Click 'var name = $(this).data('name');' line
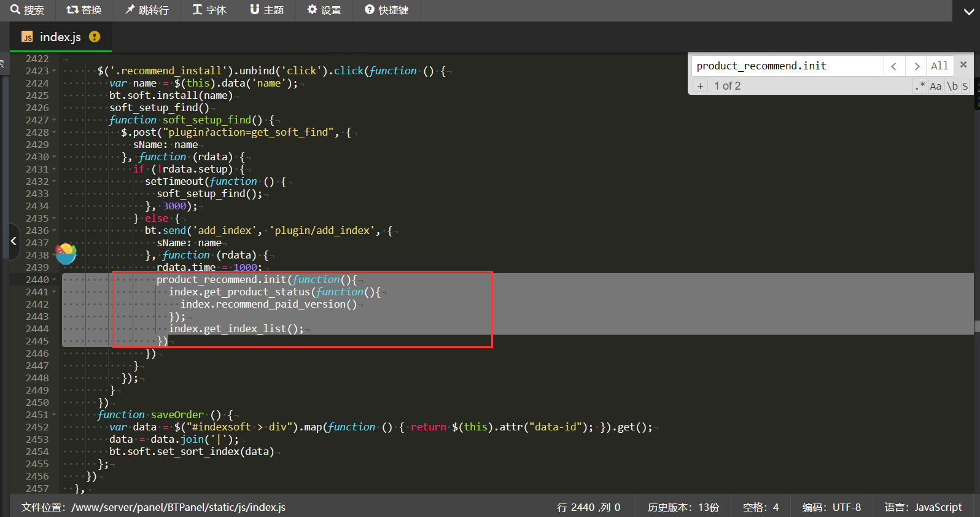 (203, 84)
